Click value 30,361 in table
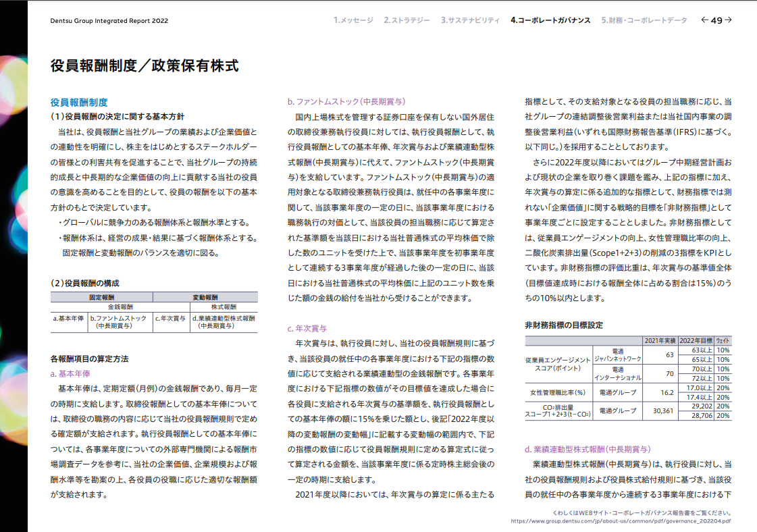Viewport: 757px width, 532px height. click(663, 411)
